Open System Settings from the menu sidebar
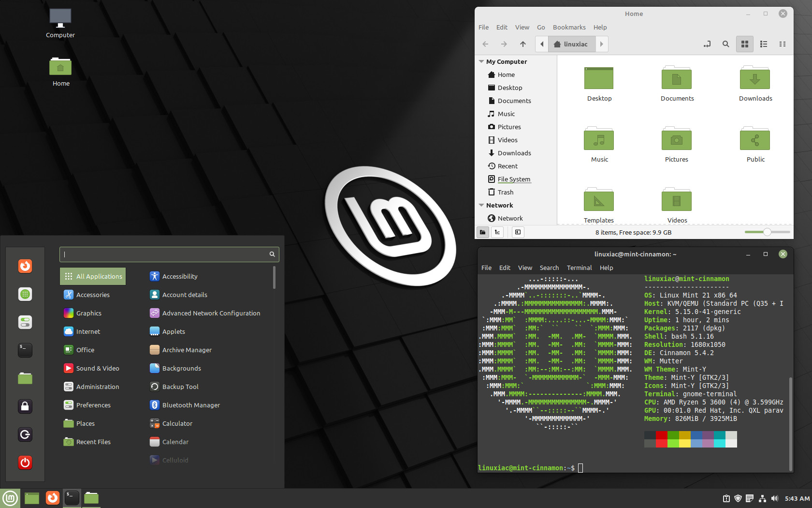The width and height of the screenshot is (812, 508). pos(25,322)
